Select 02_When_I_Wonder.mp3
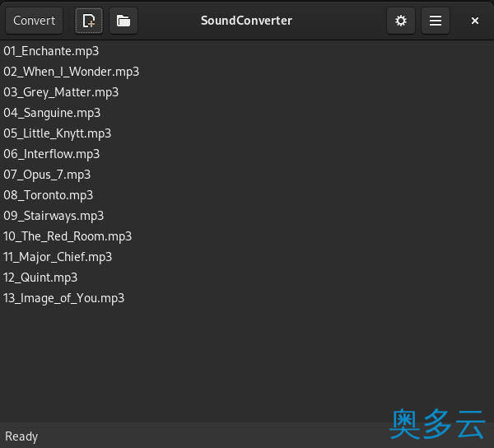Screen dimensions: 494x448 [247, 72]
